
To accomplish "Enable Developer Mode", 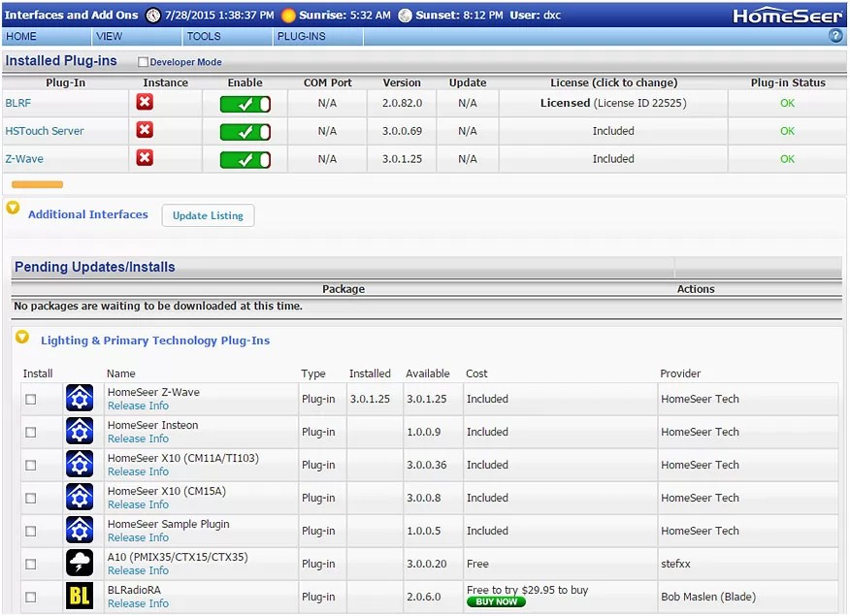I will click(x=141, y=60).
